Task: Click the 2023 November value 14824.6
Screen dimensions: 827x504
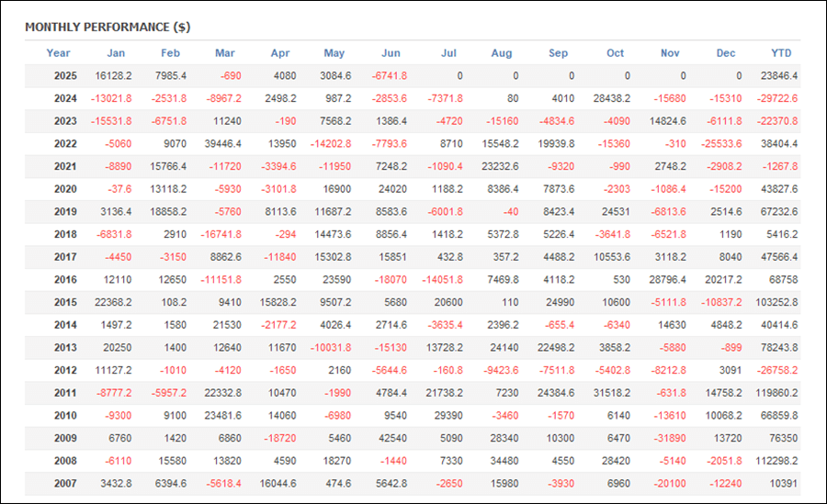Action: [x=668, y=121]
